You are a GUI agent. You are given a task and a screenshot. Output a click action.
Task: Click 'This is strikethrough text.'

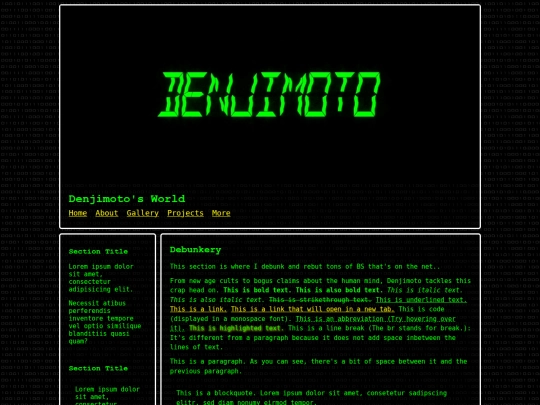tap(320, 300)
